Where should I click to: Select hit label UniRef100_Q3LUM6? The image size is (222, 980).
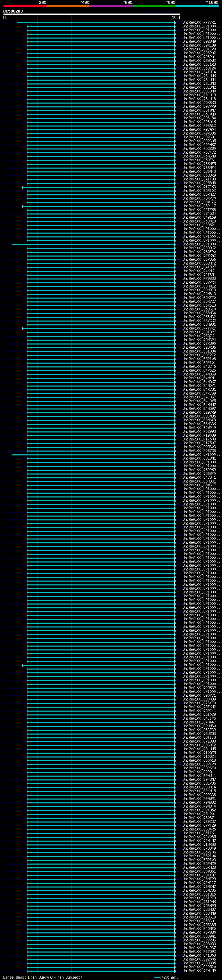tap(199, 76)
